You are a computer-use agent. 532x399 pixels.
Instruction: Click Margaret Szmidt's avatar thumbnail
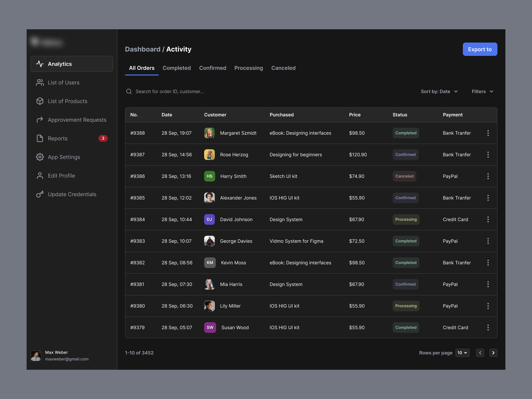pos(209,133)
